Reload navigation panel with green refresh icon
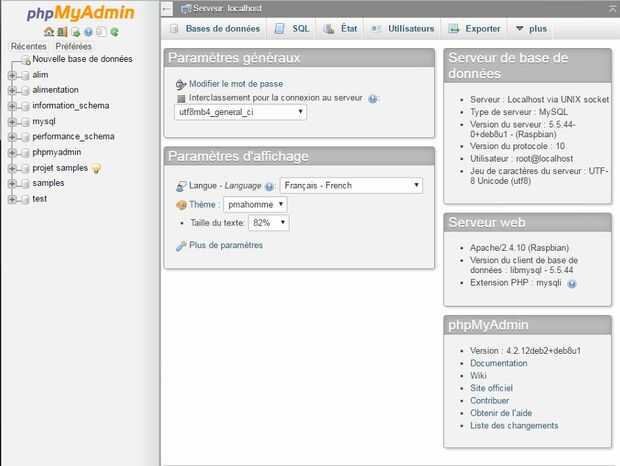This screenshot has height=466, width=620. 115,32
